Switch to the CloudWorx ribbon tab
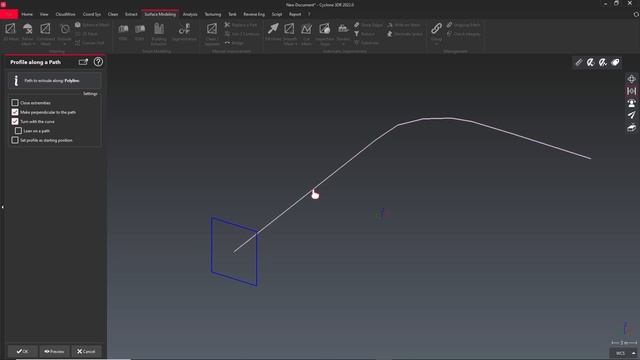640x360 pixels. (x=65, y=14)
